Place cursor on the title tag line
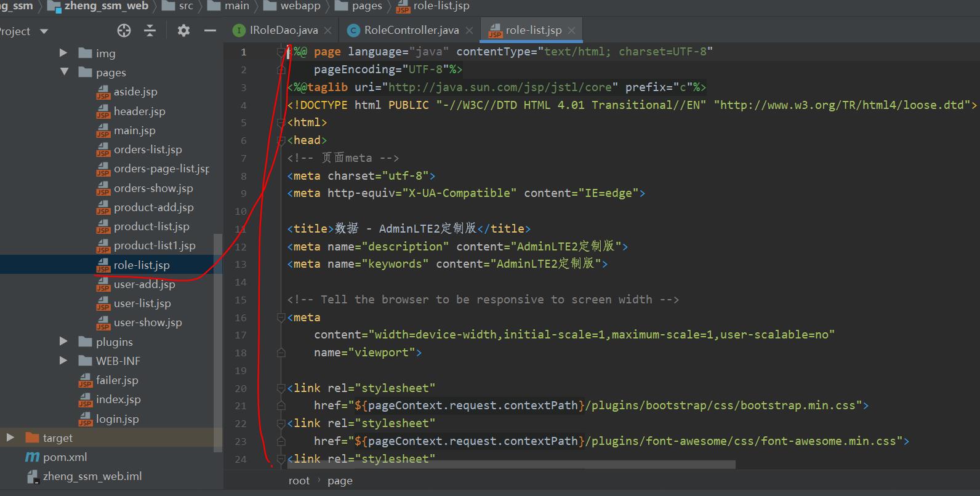Screen dimensions: 980x496 point(409,228)
